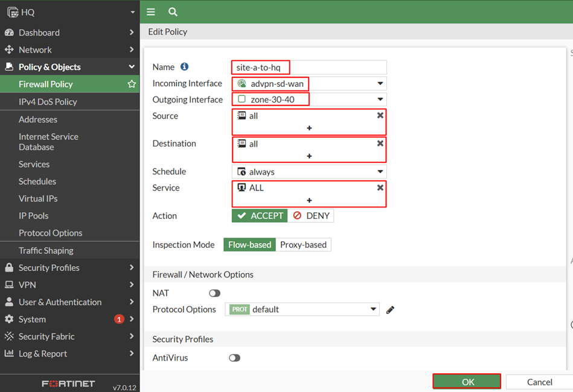Click the hamburger menu icon in top bar

(x=150, y=12)
